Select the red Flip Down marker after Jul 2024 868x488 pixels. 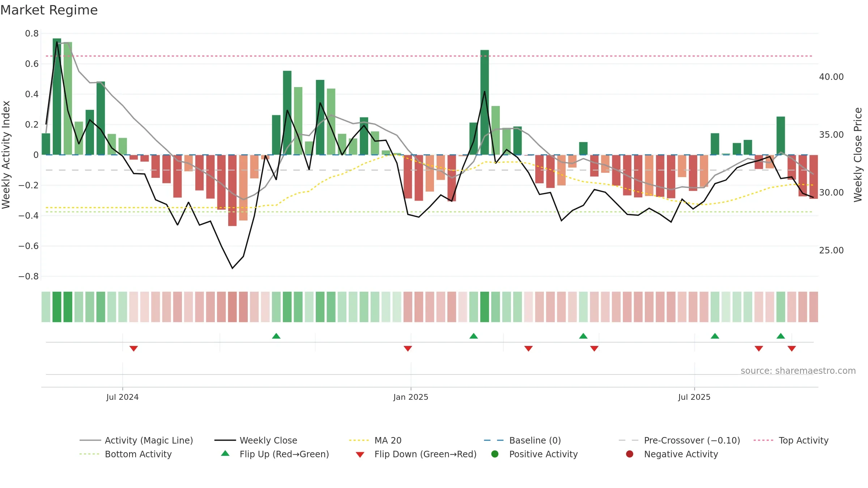(133, 348)
